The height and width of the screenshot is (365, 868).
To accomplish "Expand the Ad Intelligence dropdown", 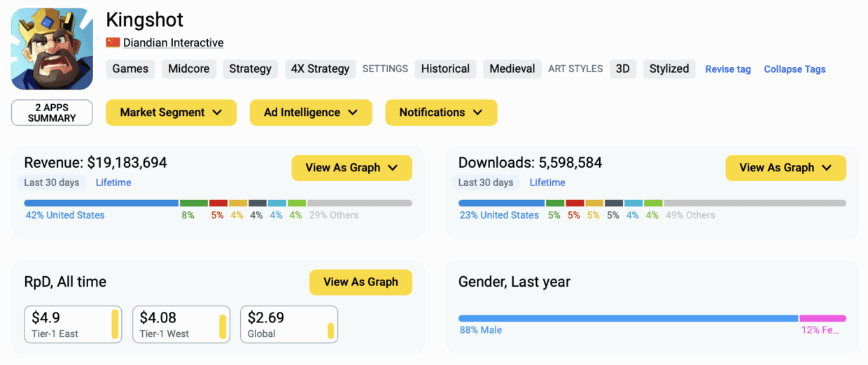I will (x=311, y=113).
